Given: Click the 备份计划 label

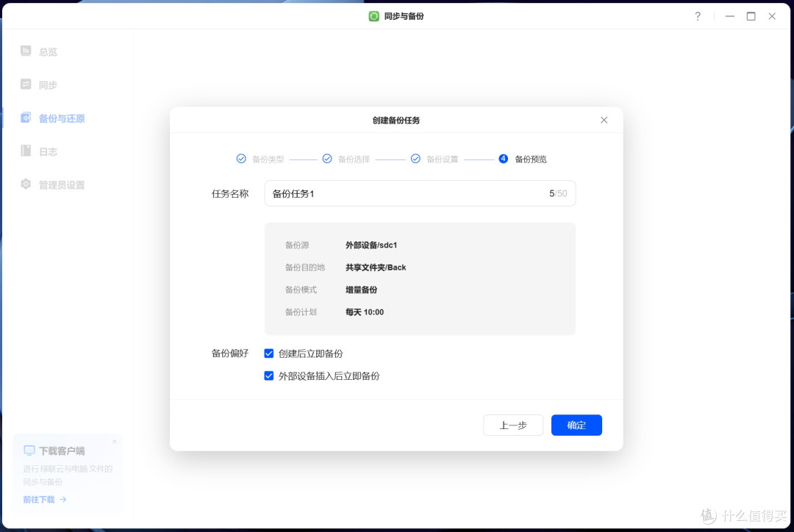Looking at the screenshot, I should coord(301,312).
